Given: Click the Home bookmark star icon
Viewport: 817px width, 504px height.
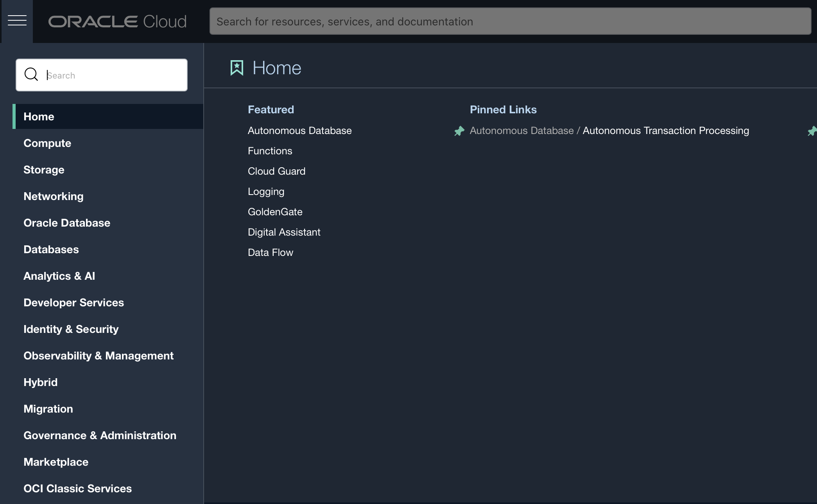Looking at the screenshot, I should 237,68.
